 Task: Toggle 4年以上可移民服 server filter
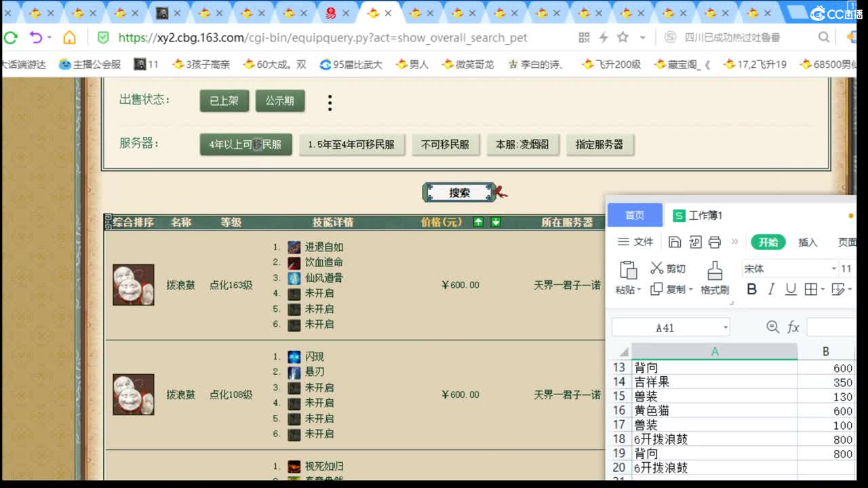[245, 144]
